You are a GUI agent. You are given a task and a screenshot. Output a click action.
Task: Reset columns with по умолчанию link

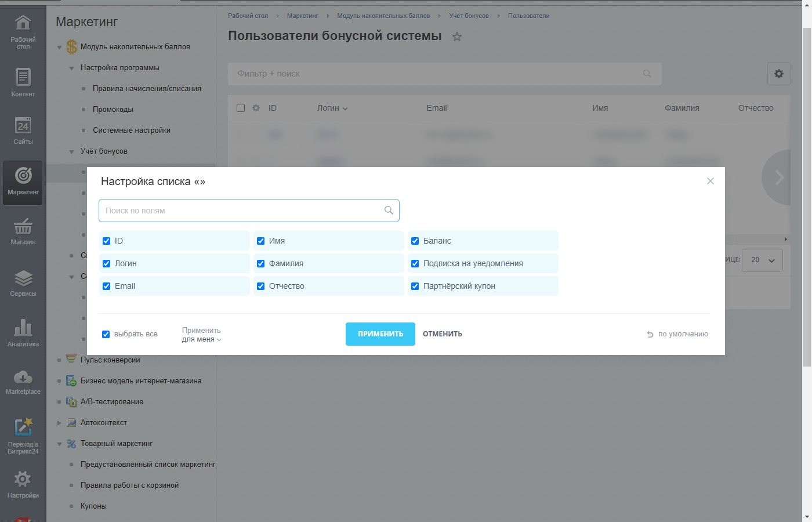tap(677, 334)
